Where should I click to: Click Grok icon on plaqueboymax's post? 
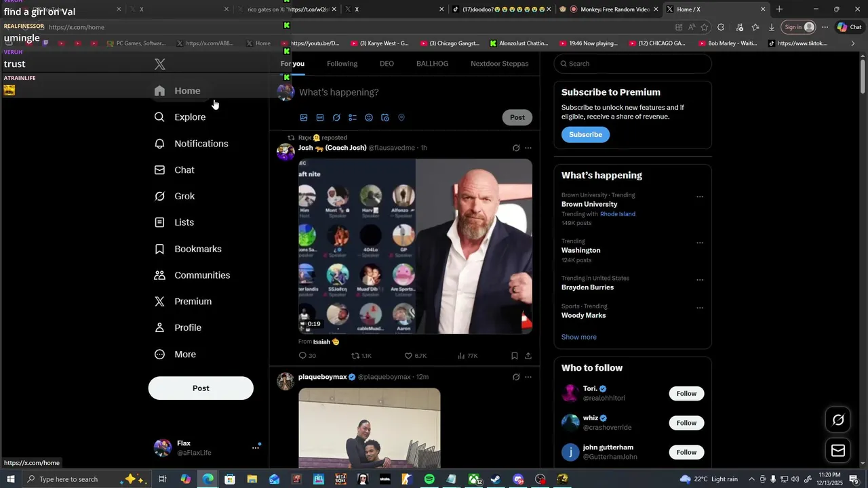click(516, 377)
